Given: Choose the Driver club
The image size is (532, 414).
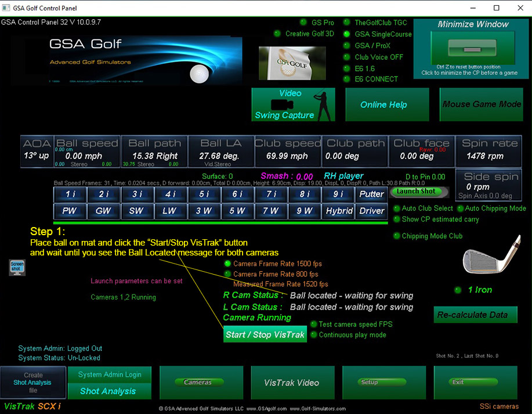Looking at the screenshot, I should click(372, 211).
